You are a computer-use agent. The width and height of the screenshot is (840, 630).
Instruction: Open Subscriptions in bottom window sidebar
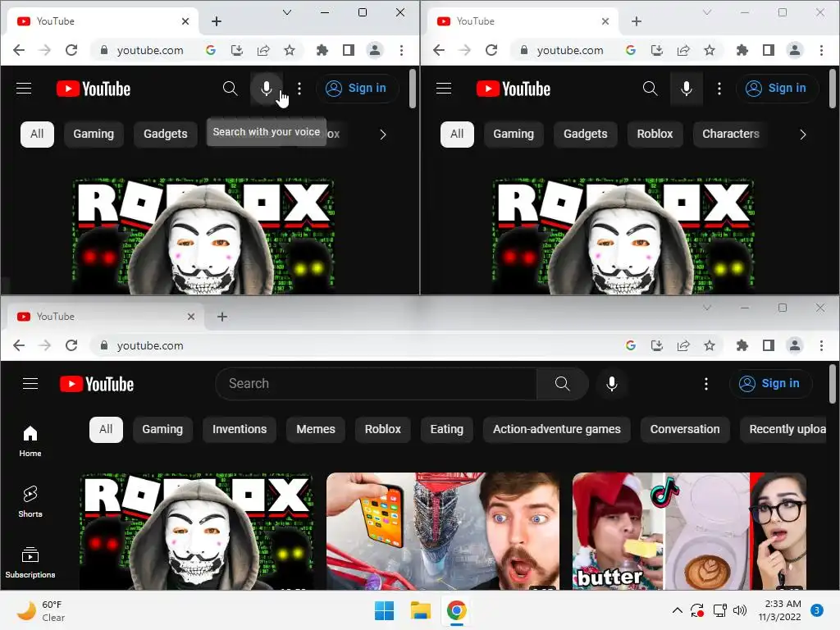30,563
